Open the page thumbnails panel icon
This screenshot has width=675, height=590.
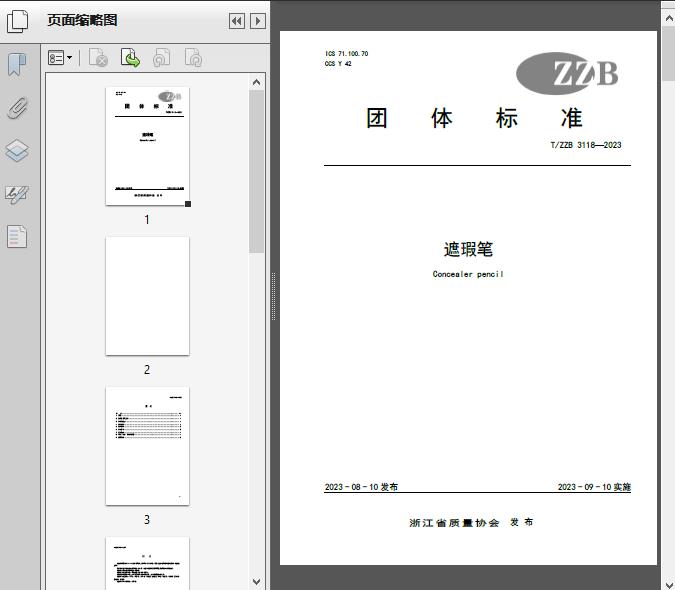(18, 22)
